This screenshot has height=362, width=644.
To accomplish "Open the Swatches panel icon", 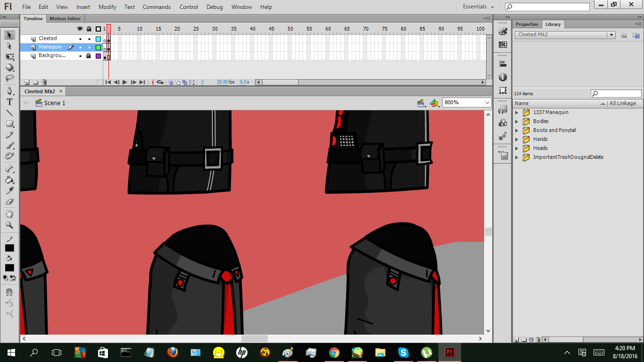I will click(x=503, y=45).
